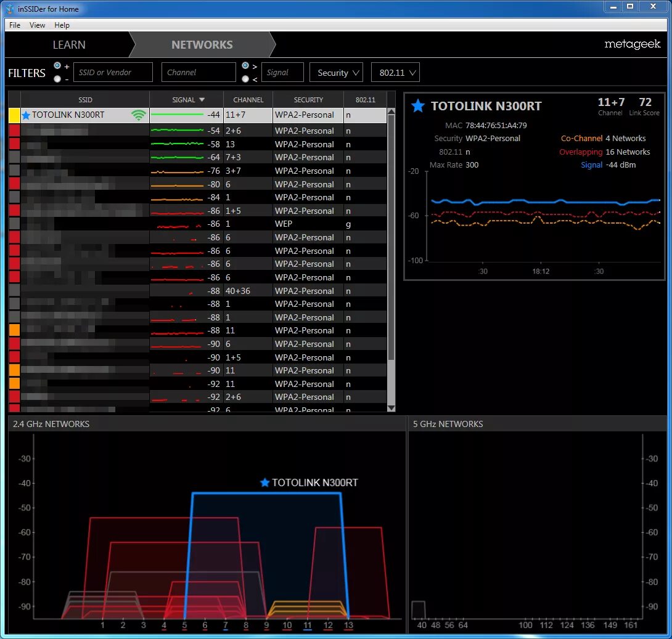This screenshot has height=639, width=672.
Task: Click the MAC address 78:44:76:51:A4:79
Action: (496, 126)
